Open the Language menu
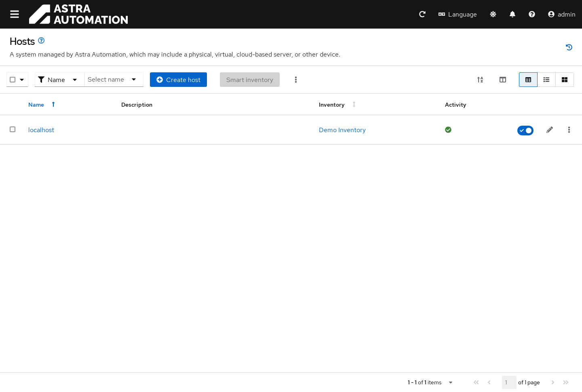Screen dimensions: 582x392 click(458, 14)
